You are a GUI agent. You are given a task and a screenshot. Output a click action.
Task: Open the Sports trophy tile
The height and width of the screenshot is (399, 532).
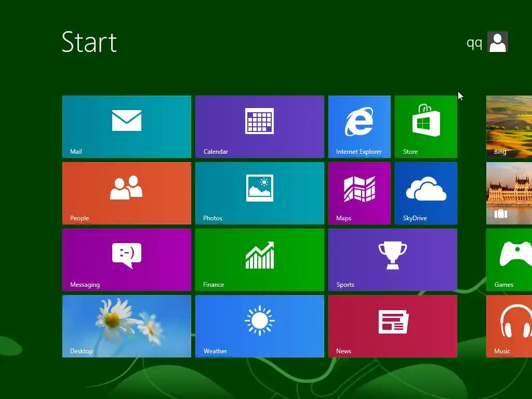point(393,260)
